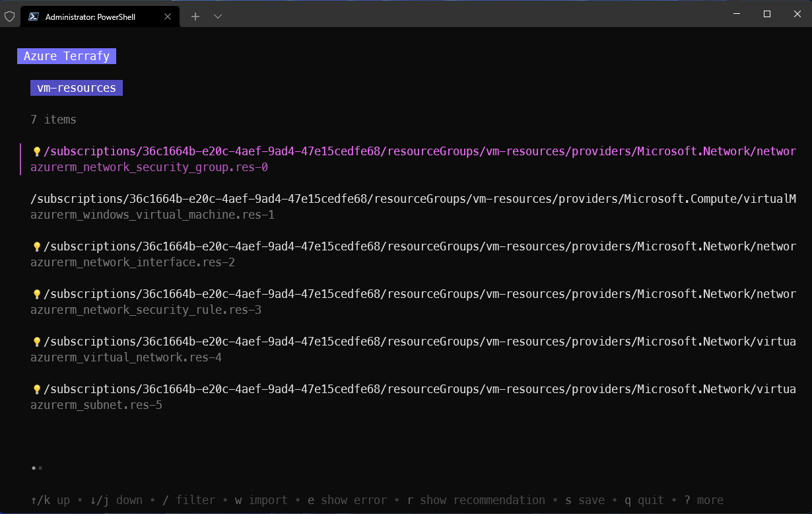
Task: Select azurerm_virtual_network.res-4 entry
Action: pyautogui.click(x=126, y=357)
